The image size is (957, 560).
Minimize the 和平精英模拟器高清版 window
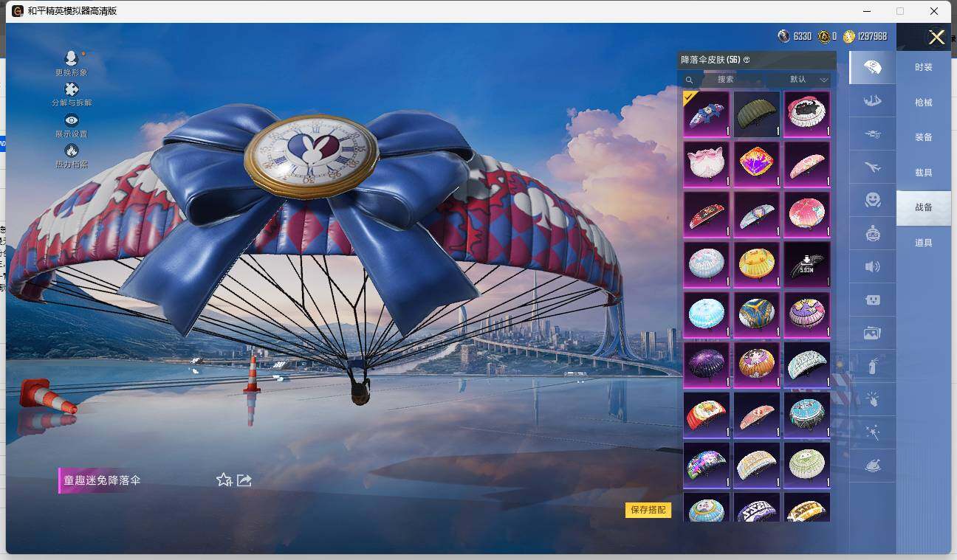[865, 11]
